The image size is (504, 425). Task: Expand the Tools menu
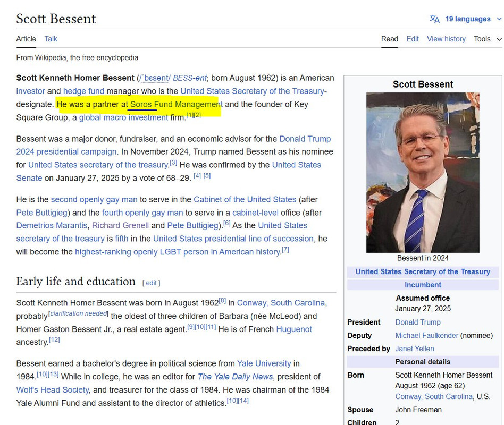pos(488,39)
